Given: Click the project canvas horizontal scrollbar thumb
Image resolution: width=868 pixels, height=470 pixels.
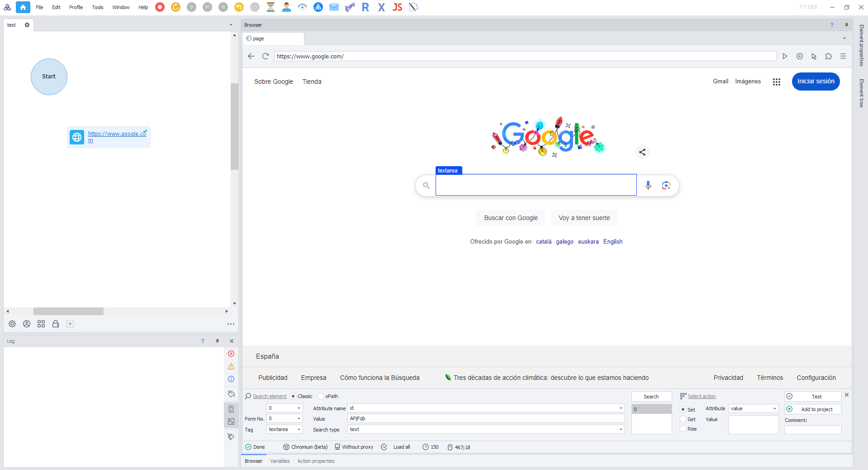Looking at the screenshot, I should pos(68,311).
